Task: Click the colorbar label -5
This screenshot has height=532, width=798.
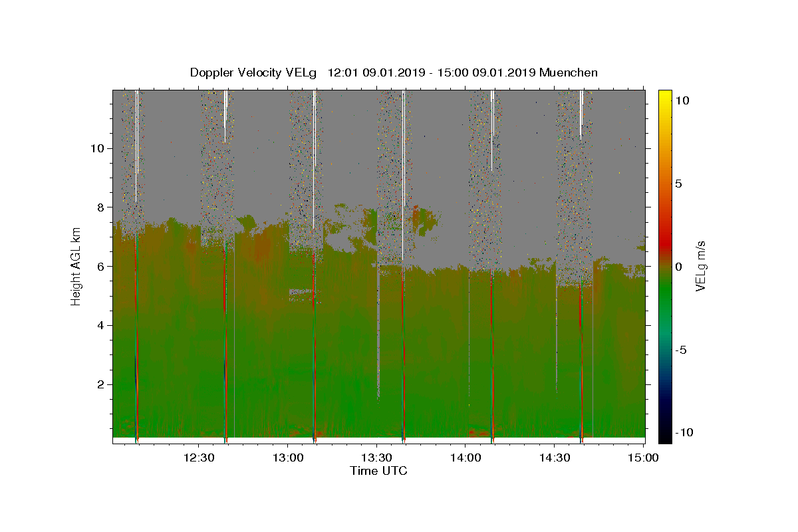Action: [680, 350]
